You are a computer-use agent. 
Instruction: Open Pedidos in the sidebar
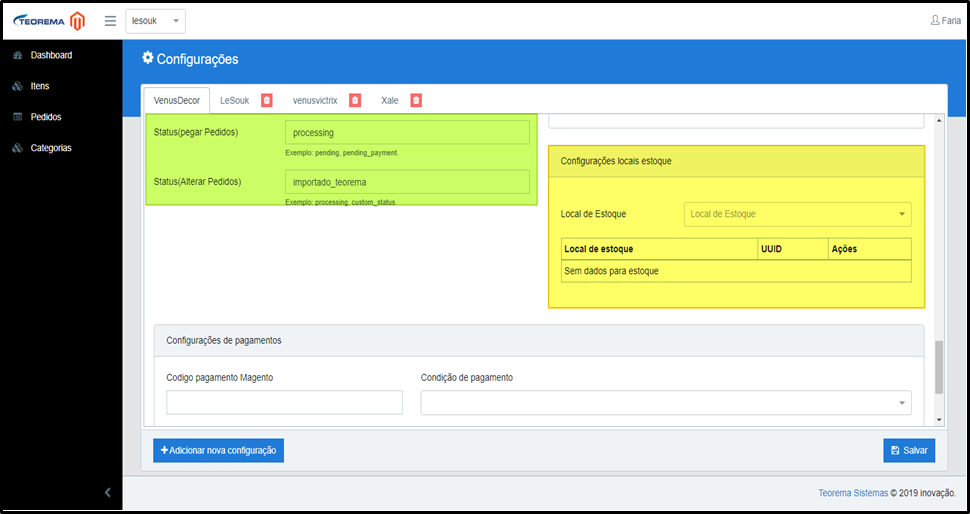click(x=46, y=117)
